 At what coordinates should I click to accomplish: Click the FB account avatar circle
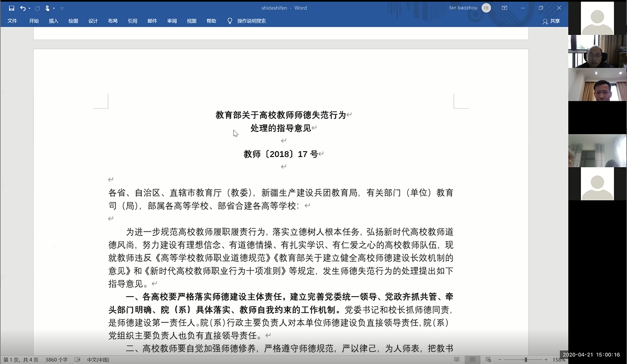[x=486, y=8]
